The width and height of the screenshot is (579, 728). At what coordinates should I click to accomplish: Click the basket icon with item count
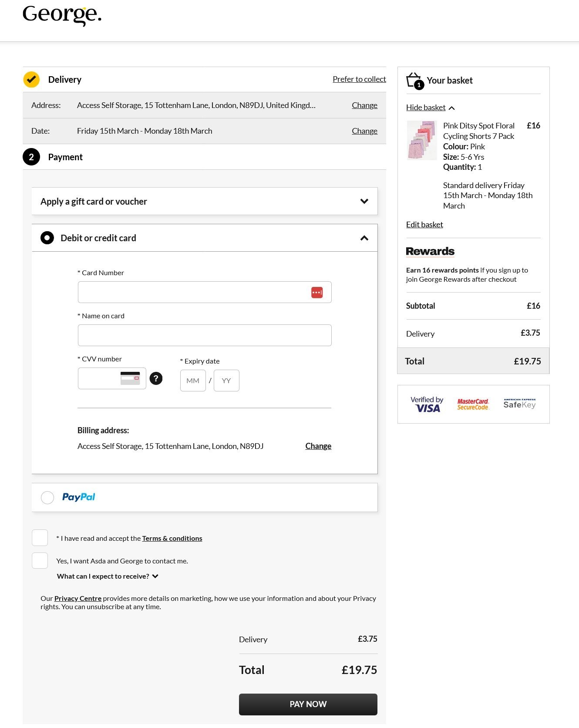point(415,81)
